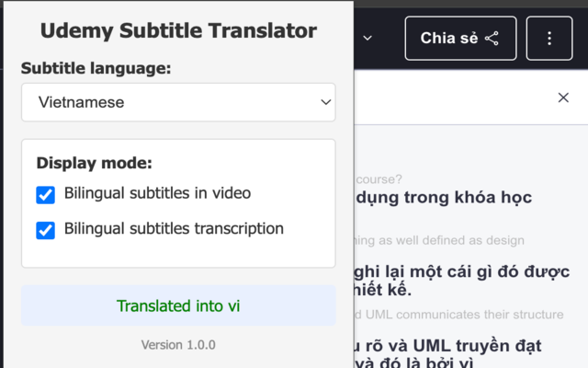Viewport: 588px width, 368px height.
Task: Select transcript line 'dụng trong khóa học'
Action: point(443,197)
